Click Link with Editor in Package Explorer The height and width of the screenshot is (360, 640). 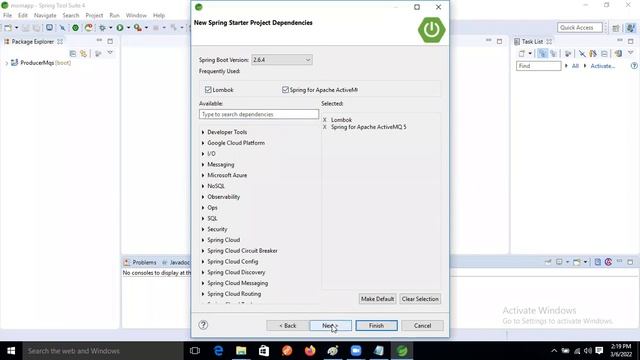tap(84, 53)
